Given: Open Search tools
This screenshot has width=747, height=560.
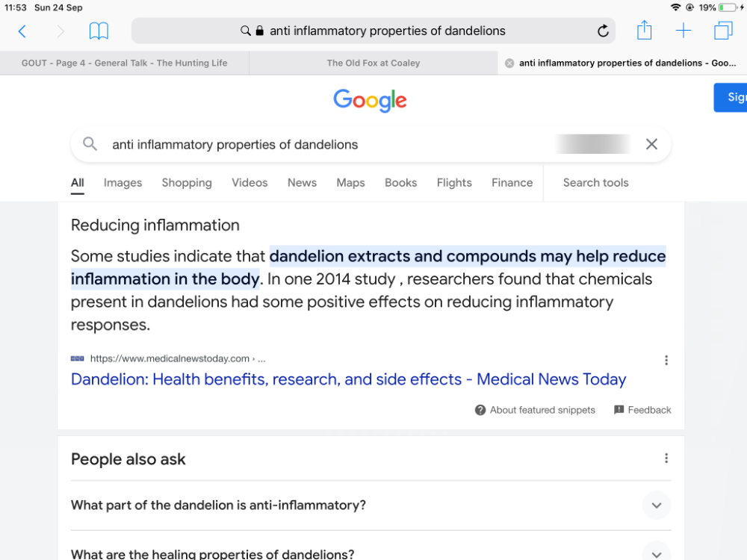Looking at the screenshot, I should tap(595, 183).
